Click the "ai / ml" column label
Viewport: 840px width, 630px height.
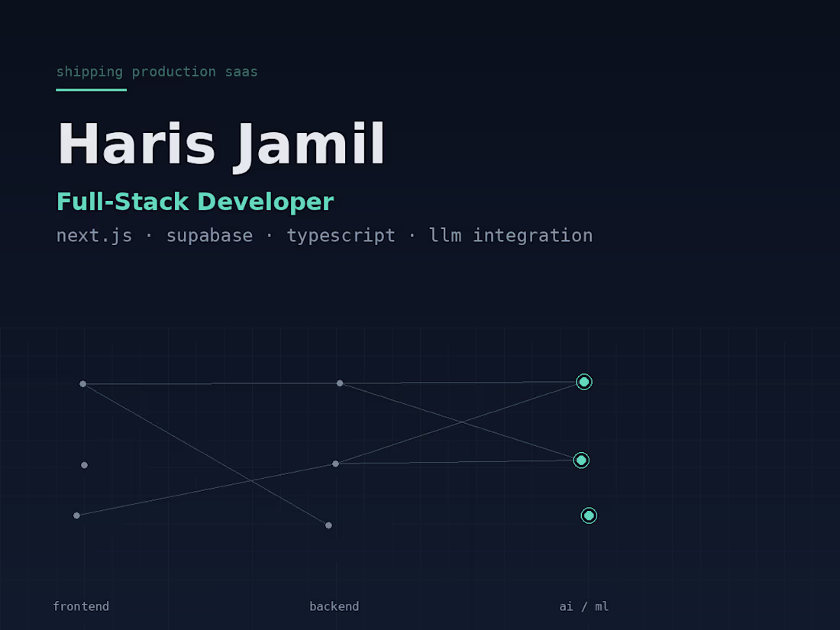584,606
